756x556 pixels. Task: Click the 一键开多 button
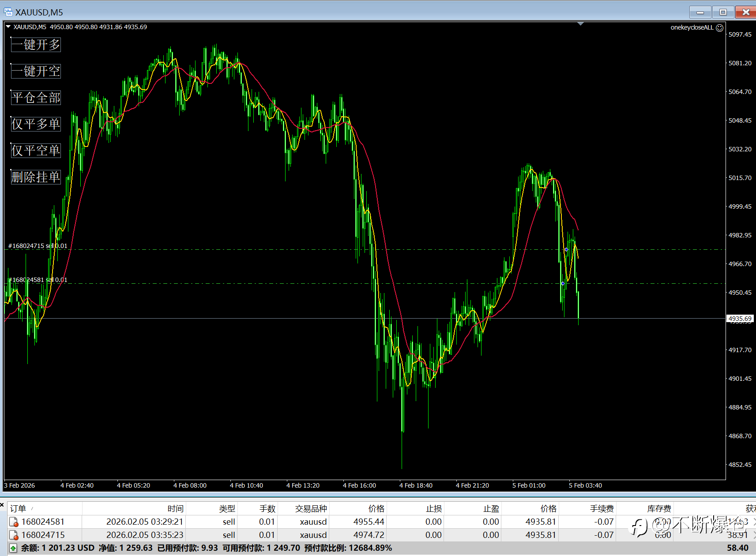(x=36, y=45)
